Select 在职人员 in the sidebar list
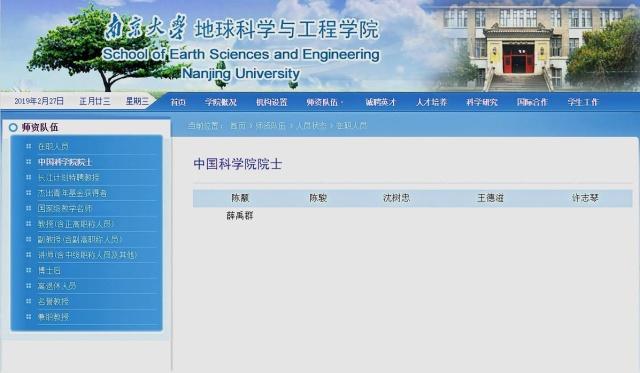The width and height of the screenshot is (640, 373). (53, 147)
